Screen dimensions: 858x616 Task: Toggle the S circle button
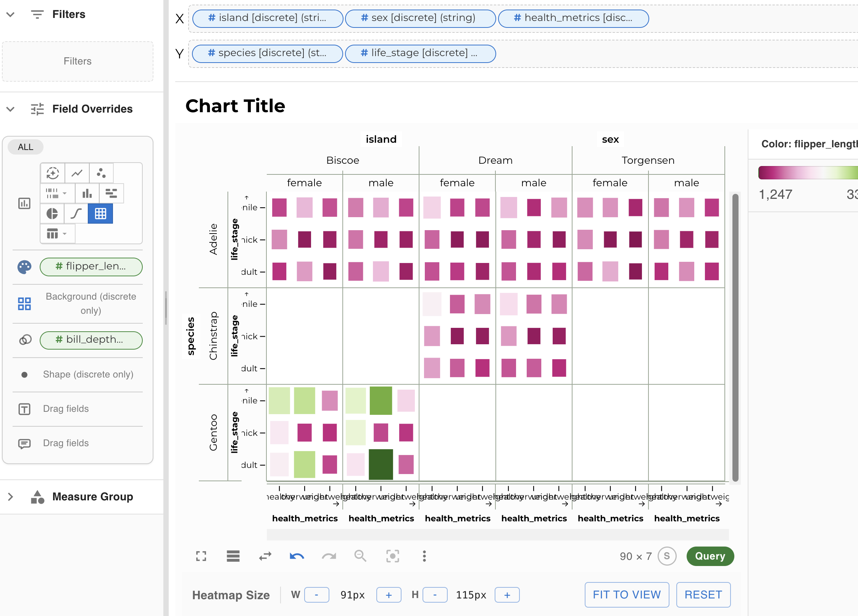click(x=667, y=556)
